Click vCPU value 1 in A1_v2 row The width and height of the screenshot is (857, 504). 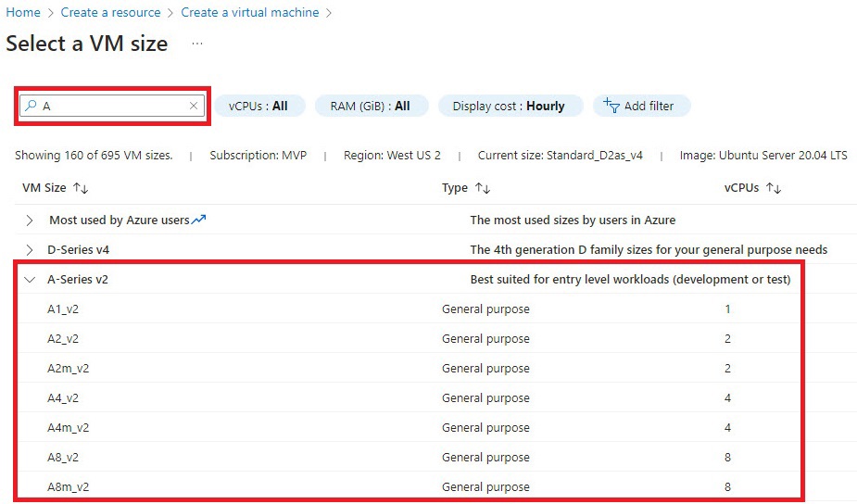coord(727,309)
